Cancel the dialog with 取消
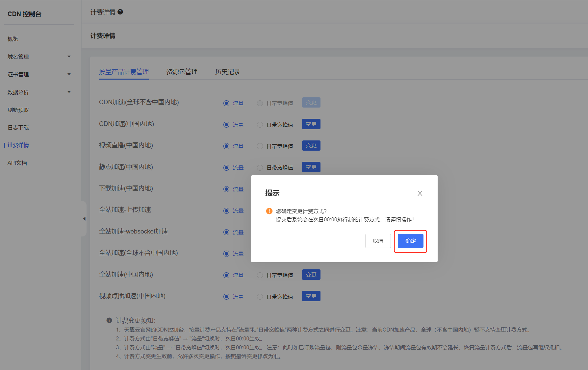Viewport: 588px width, 370px height. tap(378, 241)
